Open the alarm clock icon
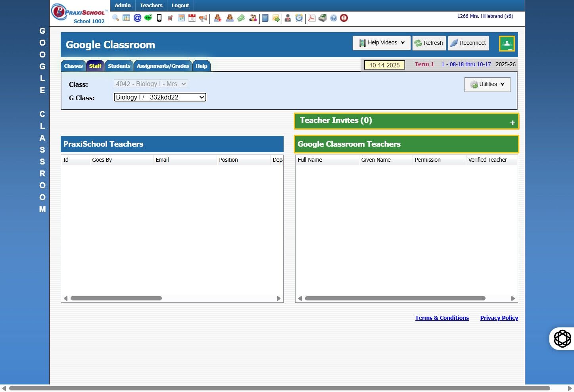Viewport: 574px width, 392px height. 299,18
